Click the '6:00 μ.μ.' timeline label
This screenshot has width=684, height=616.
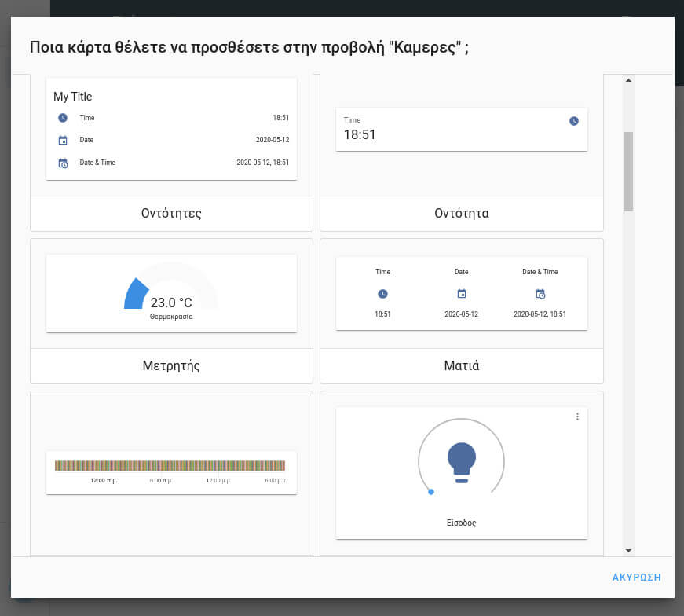pos(276,480)
